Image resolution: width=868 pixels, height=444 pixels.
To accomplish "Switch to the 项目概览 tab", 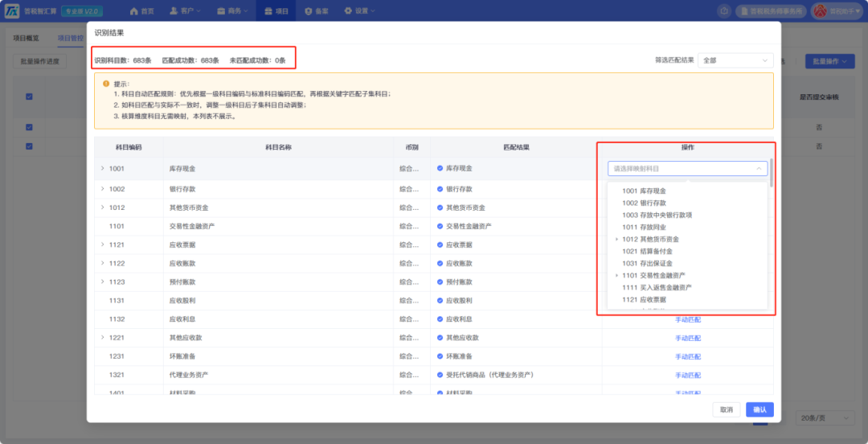I will pyautogui.click(x=26, y=39).
